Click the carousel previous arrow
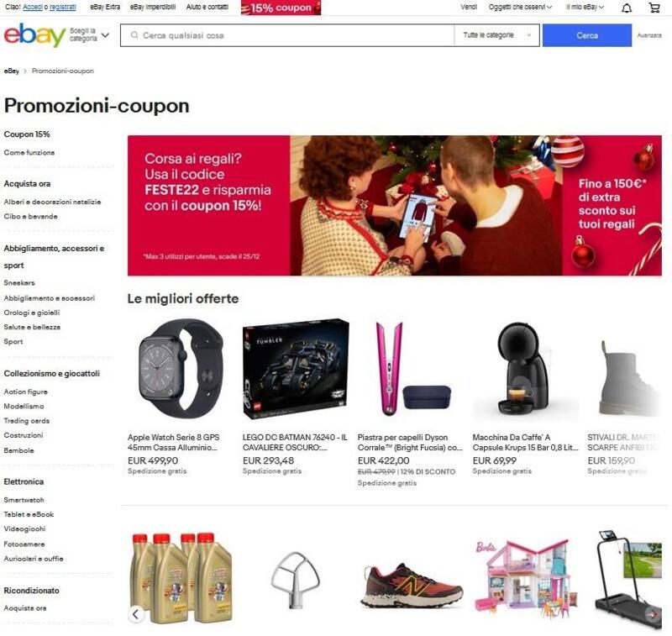Screen dimensions: 672x636 point(135,614)
